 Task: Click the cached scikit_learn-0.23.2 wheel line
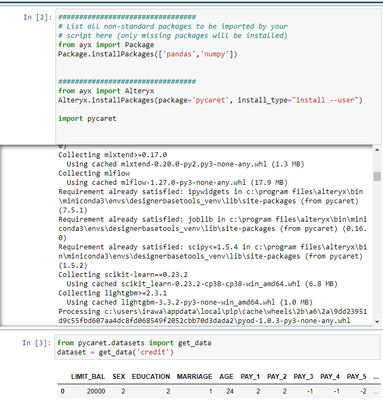point(202,284)
